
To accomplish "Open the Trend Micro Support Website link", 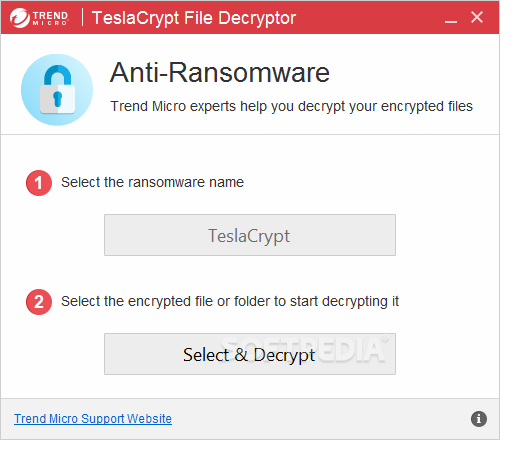I will point(93,419).
